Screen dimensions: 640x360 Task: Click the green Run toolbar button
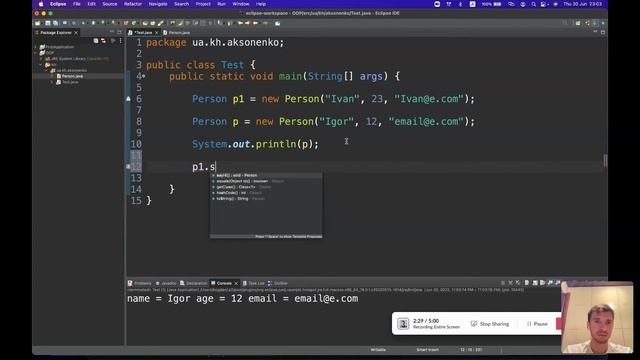(x=93, y=23)
